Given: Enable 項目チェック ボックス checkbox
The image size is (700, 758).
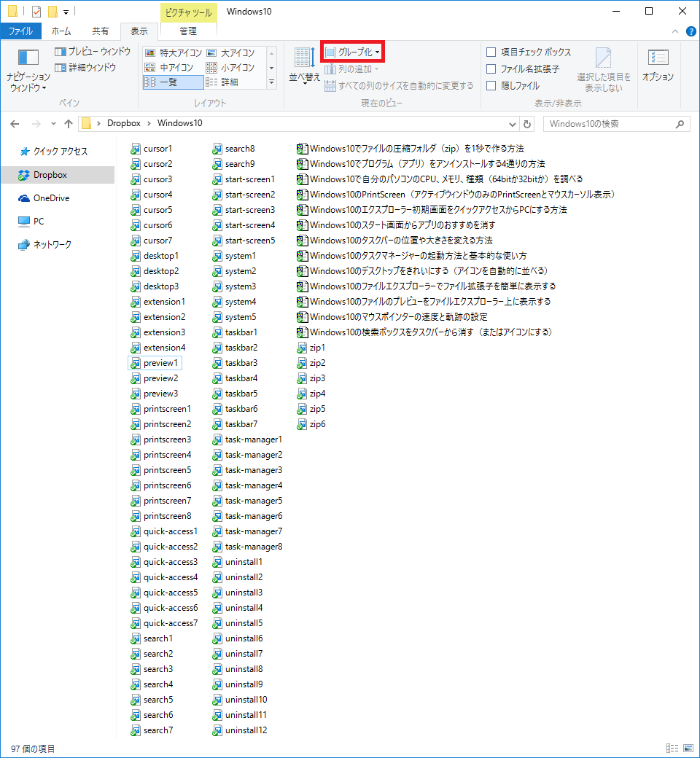Looking at the screenshot, I should click(491, 52).
